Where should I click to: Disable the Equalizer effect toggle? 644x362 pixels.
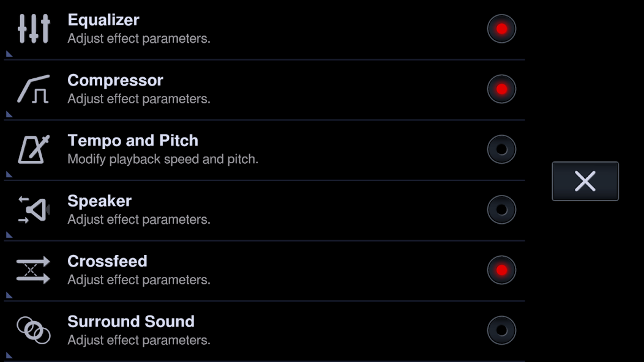pyautogui.click(x=501, y=29)
